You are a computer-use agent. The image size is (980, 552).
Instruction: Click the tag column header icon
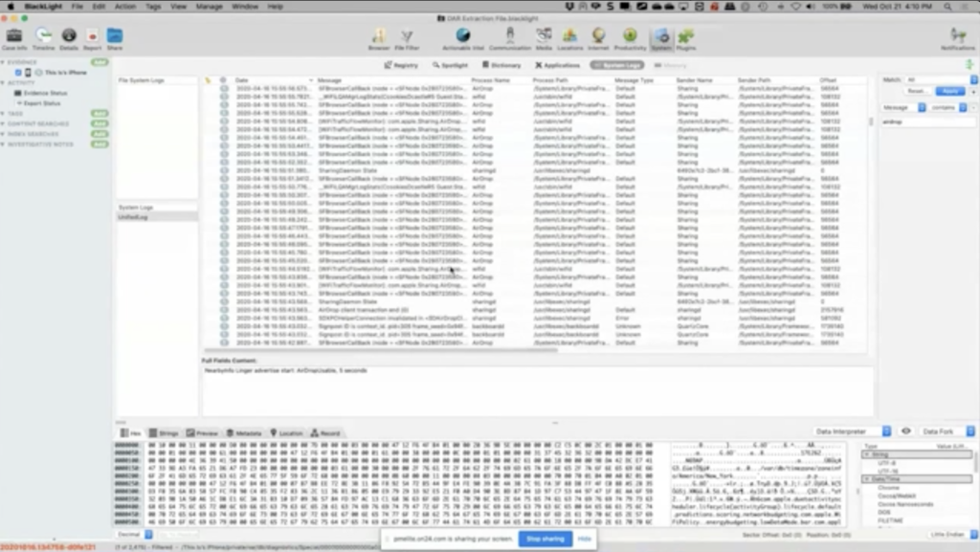(x=208, y=80)
